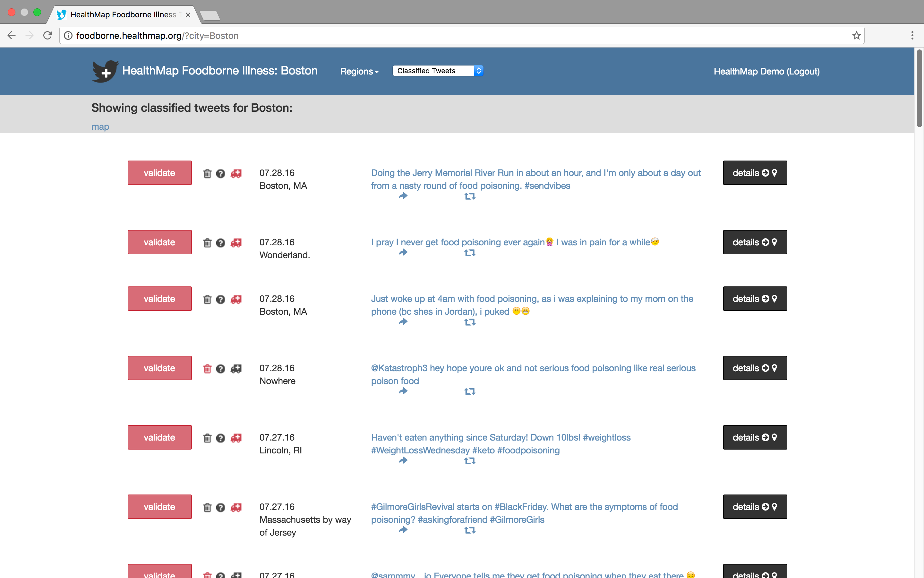
Task: Click the map link below the heading
Action: (100, 127)
